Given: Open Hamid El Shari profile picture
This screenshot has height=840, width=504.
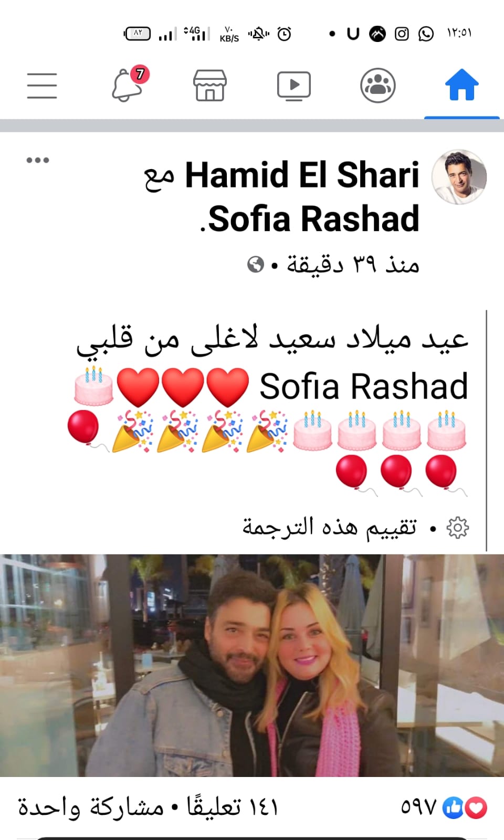Looking at the screenshot, I should [459, 177].
